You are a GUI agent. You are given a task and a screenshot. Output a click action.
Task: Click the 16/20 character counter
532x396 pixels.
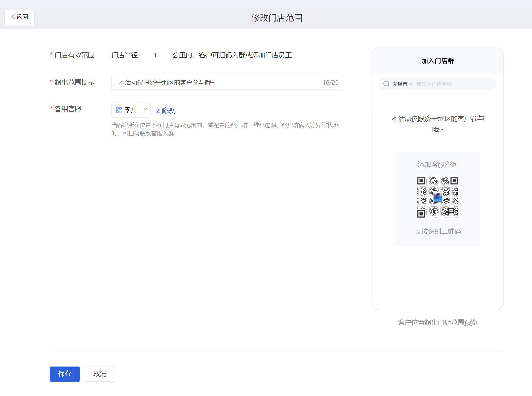(330, 83)
